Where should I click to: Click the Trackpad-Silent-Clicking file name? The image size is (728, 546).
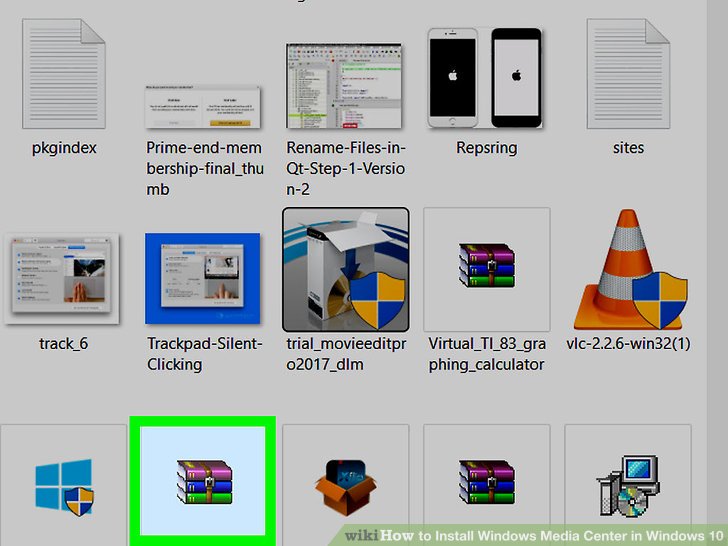(205, 354)
